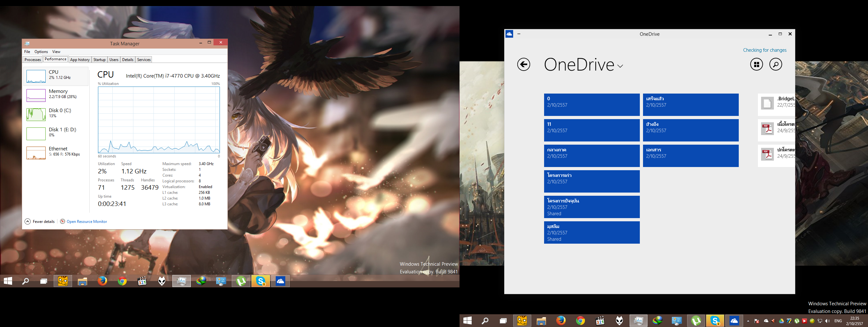
Task: Open Action Center flag in the system tray
Action: (757, 321)
